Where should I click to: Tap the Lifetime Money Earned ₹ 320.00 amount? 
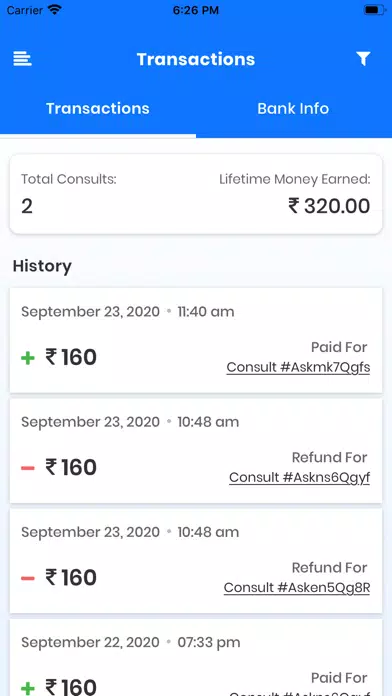[x=329, y=206]
